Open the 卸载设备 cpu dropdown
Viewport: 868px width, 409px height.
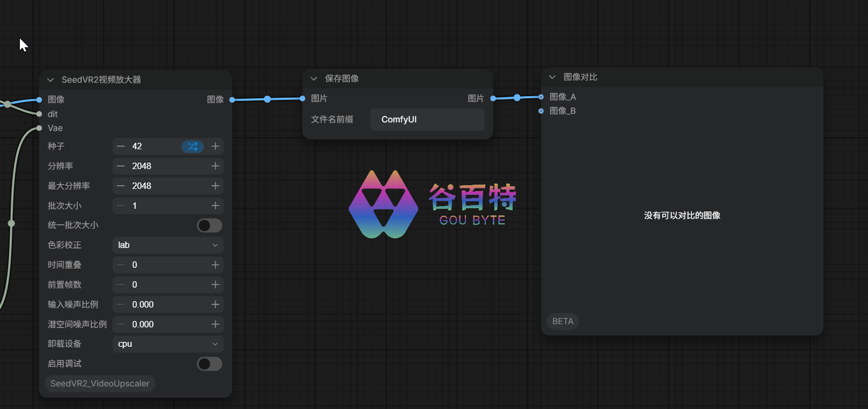(168, 344)
